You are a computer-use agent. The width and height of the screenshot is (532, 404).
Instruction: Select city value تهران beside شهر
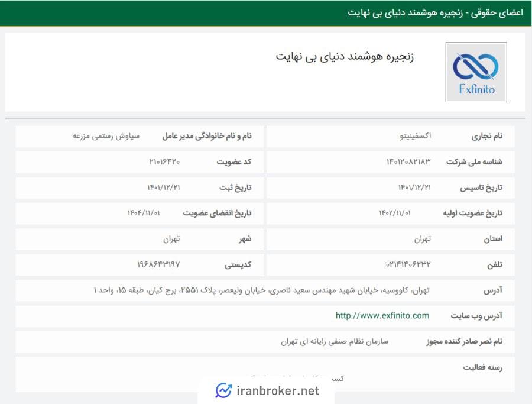(x=171, y=239)
